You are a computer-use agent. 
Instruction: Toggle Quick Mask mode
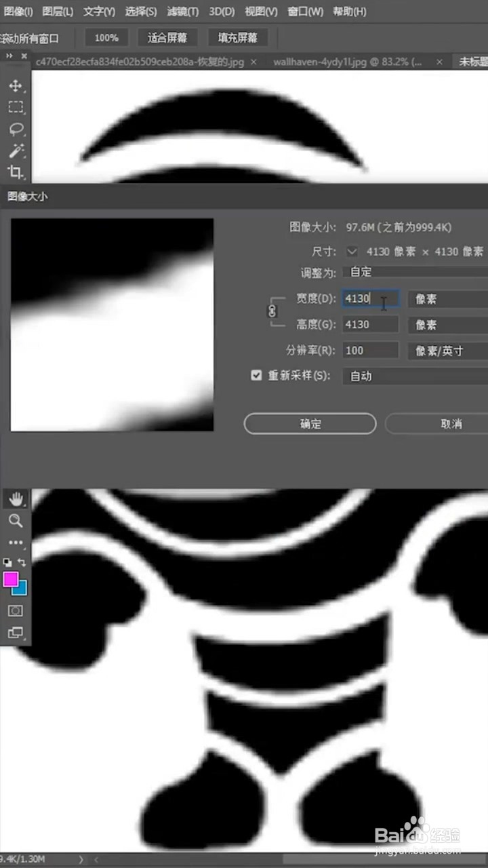pyautogui.click(x=16, y=611)
